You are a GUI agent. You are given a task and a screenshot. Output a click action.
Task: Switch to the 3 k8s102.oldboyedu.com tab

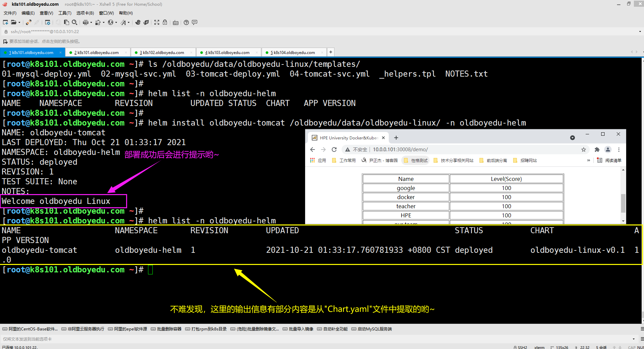point(163,52)
